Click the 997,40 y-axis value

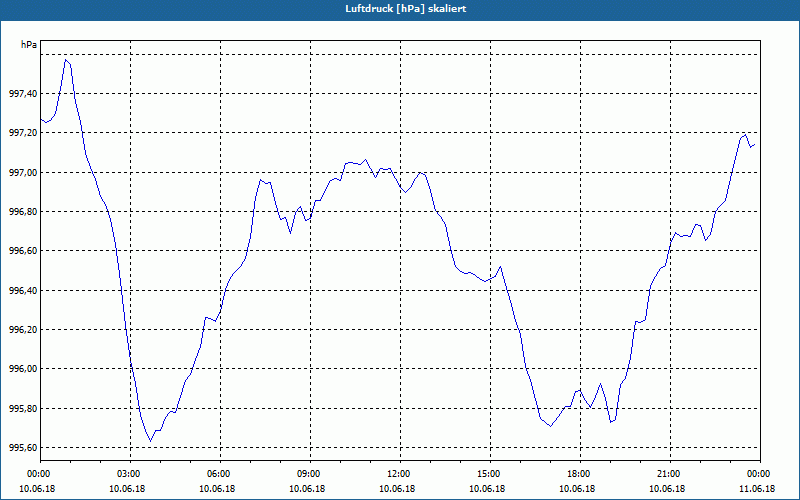[23, 93]
